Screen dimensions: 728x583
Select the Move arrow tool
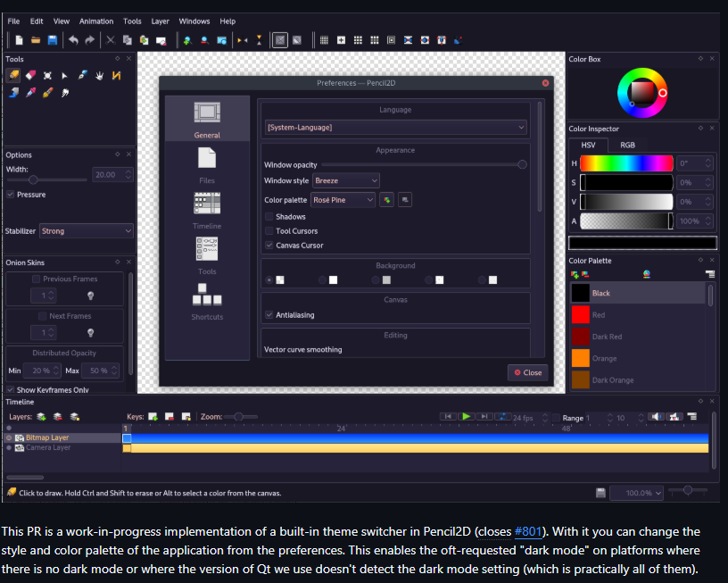point(64,75)
